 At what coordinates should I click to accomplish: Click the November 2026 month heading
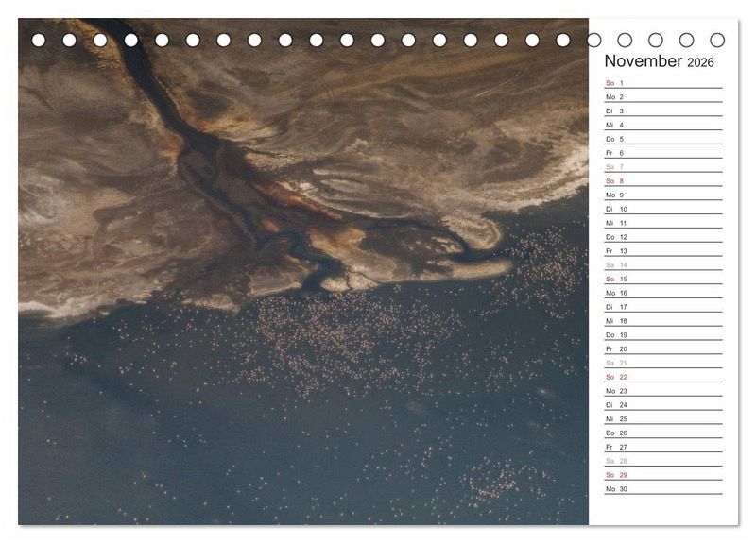(x=660, y=62)
